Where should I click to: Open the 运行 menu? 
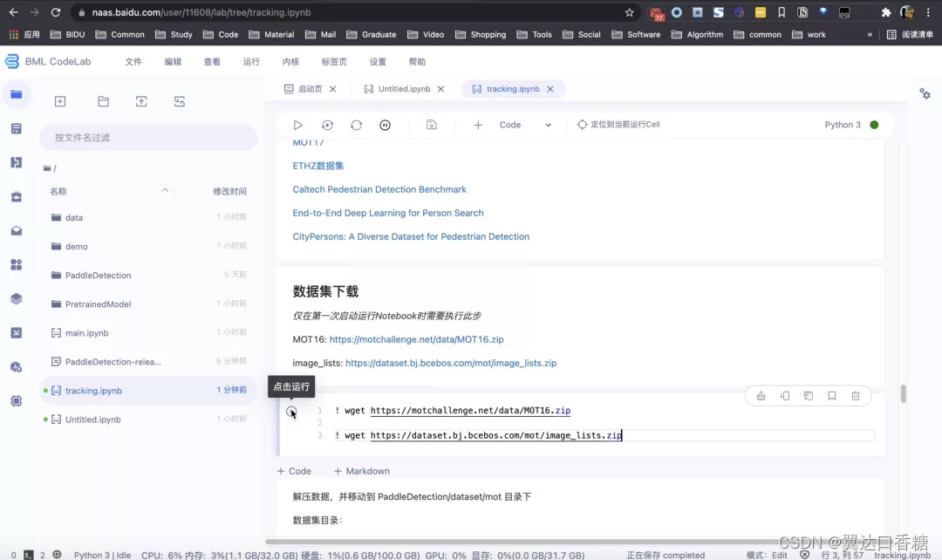point(251,61)
